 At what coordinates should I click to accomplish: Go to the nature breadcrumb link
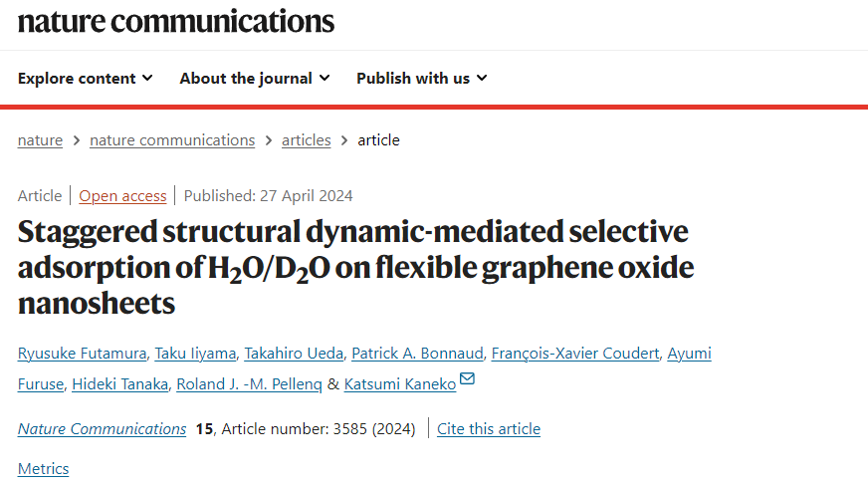tap(40, 140)
